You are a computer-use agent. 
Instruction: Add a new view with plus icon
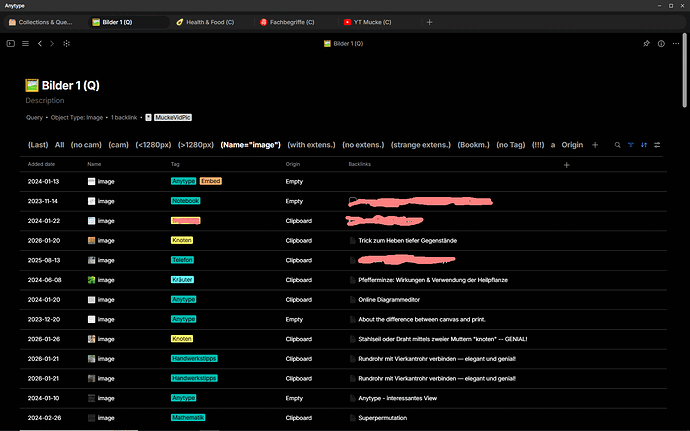595,145
